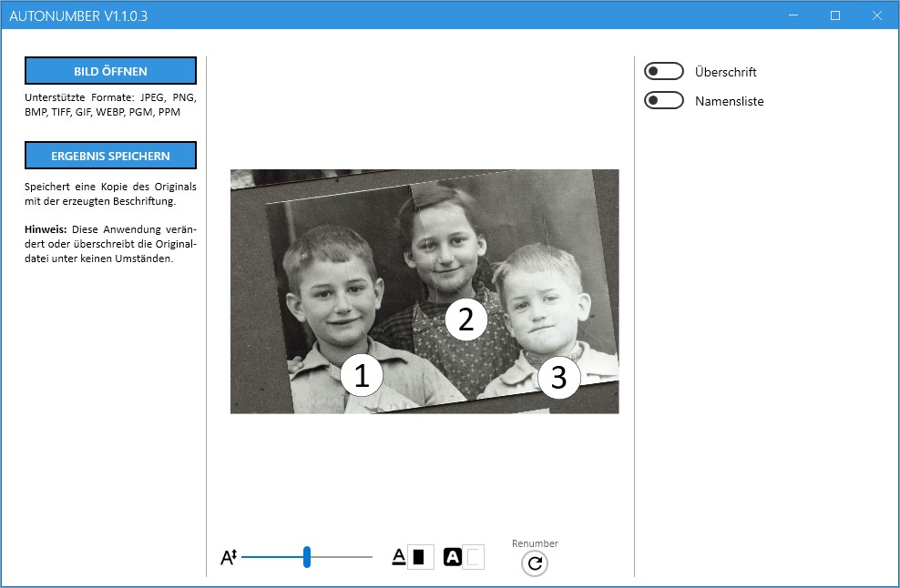The height and width of the screenshot is (588, 900).
Task: Click the Renumber circular arrow icon
Action: pos(535,563)
